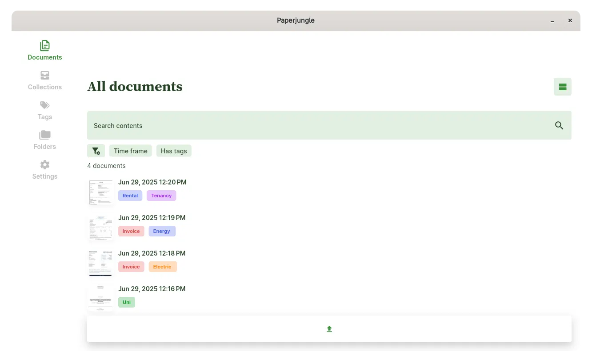Open the Folders icon in sidebar

click(45, 135)
